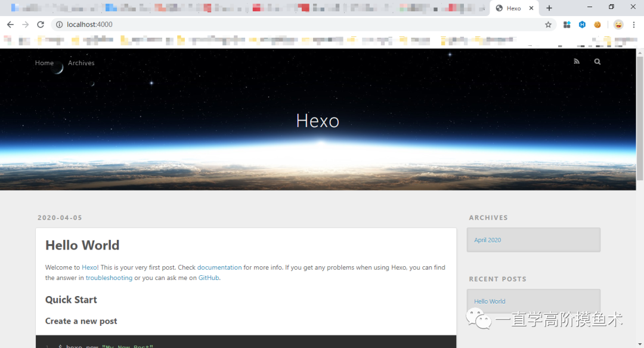View site info icon in address bar

click(59, 24)
